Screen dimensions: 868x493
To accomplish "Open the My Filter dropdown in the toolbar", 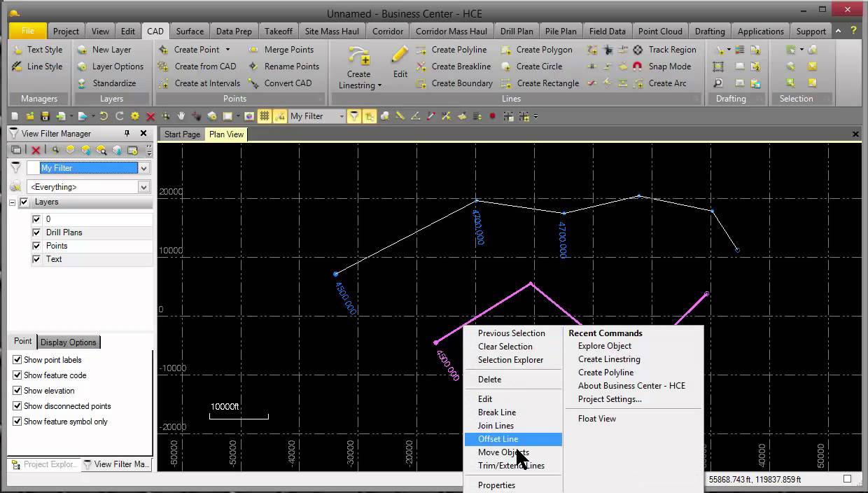I will coord(342,116).
